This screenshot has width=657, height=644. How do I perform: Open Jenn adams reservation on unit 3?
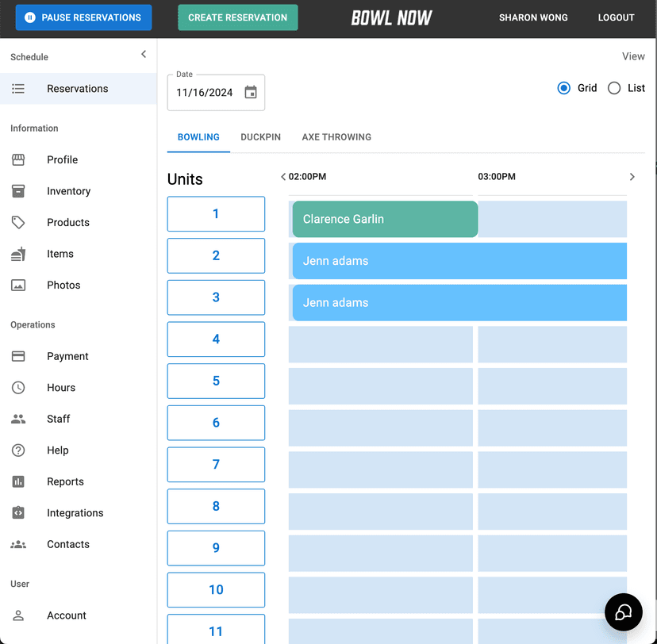point(459,303)
